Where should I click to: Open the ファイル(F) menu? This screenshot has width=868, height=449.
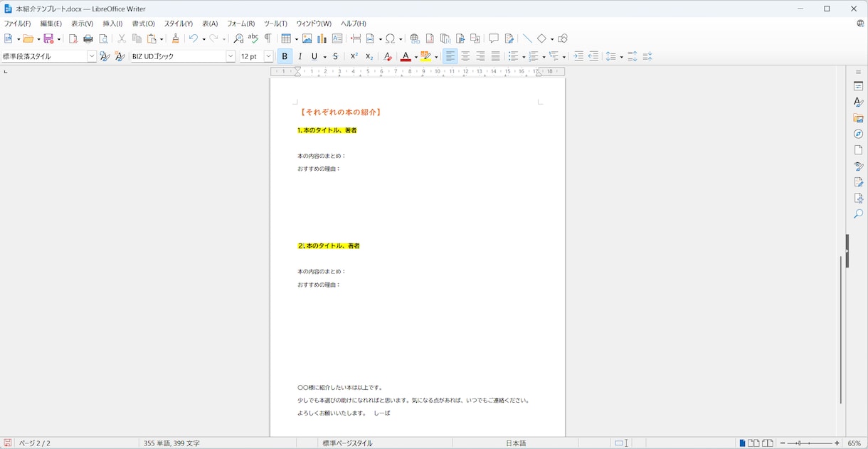point(18,23)
